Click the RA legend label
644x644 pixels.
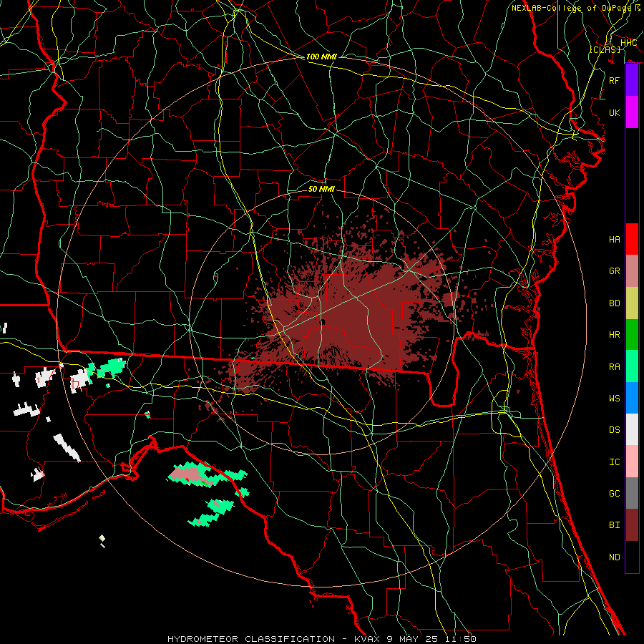614,366
